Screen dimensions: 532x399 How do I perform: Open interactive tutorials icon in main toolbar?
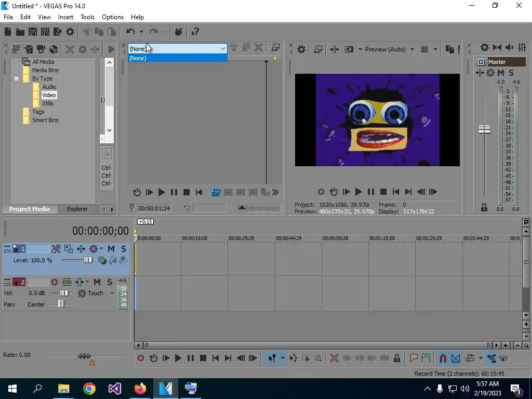pyautogui.click(x=179, y=32)
